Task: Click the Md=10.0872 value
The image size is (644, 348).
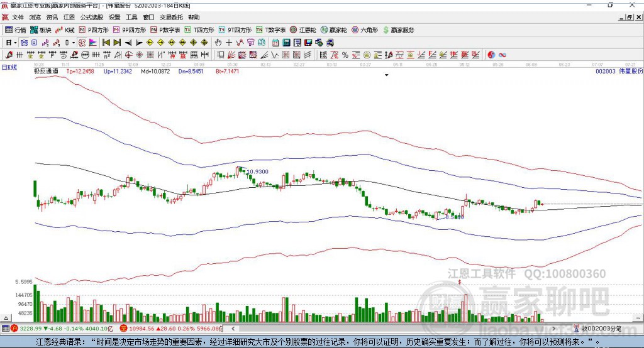Action: click(155, 71)
